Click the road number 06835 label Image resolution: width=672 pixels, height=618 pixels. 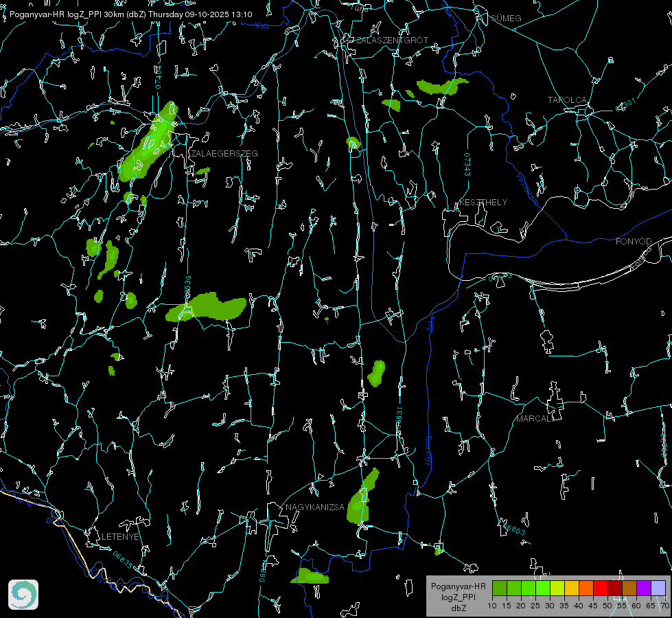coord(123,560)
